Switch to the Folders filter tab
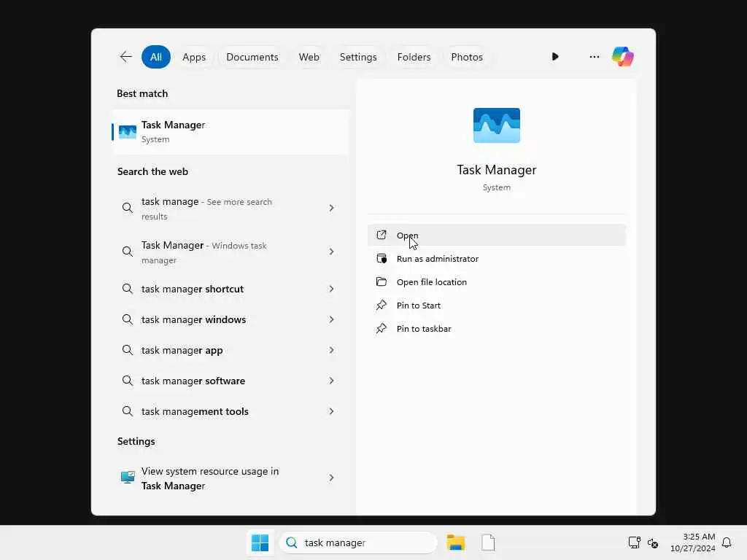Image resolution: width=747 pixels, height=560 pixels. (x=414, y=57)
